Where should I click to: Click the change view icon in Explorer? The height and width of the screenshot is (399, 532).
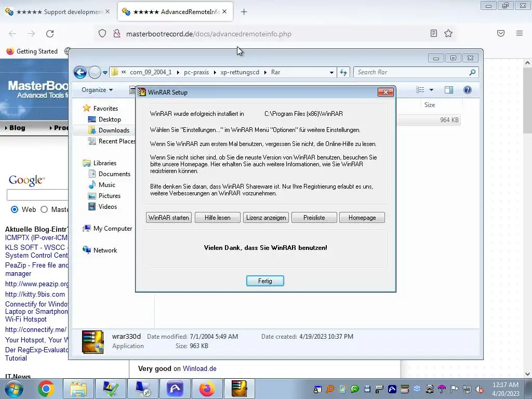(420, 90)
